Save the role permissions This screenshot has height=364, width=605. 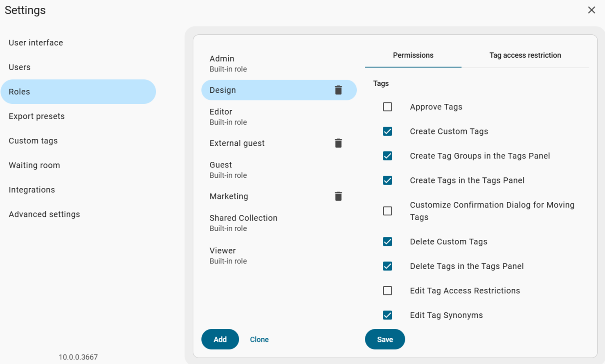tap(385, 339)
